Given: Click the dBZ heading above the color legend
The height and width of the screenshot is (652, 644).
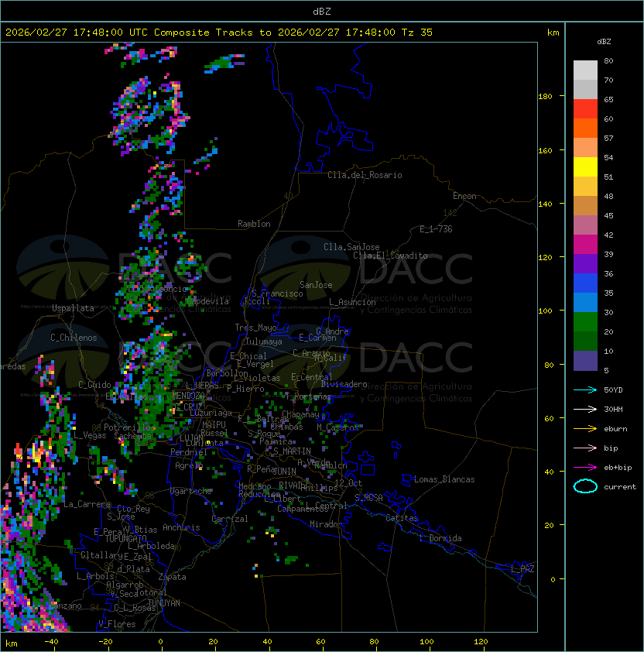Looking at the screenshot, I should (x=604, y=42).
